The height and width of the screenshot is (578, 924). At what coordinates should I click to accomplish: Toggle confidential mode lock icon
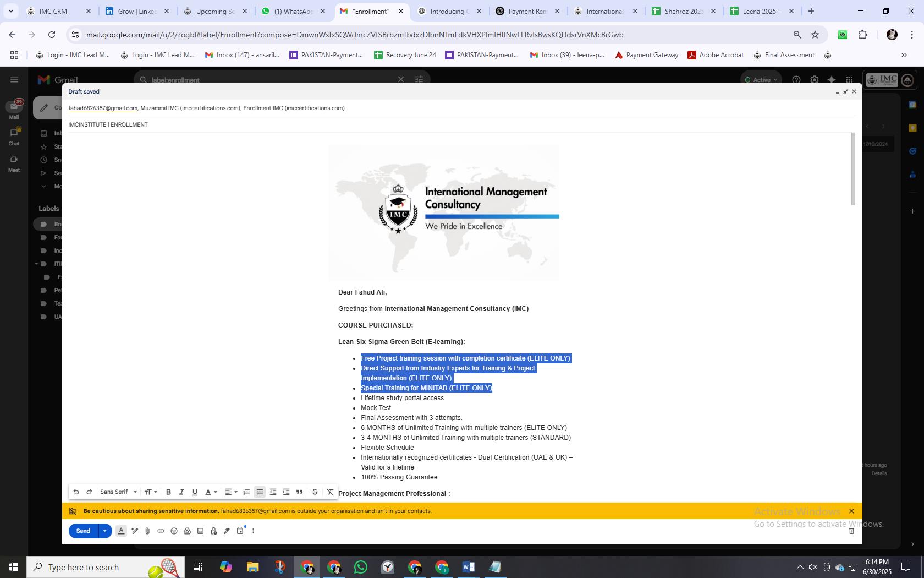213,531
